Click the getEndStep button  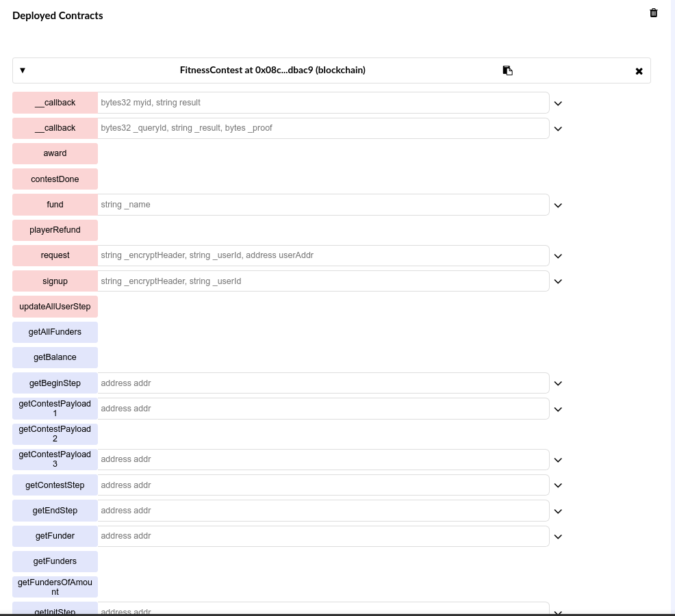click(55, 511)
